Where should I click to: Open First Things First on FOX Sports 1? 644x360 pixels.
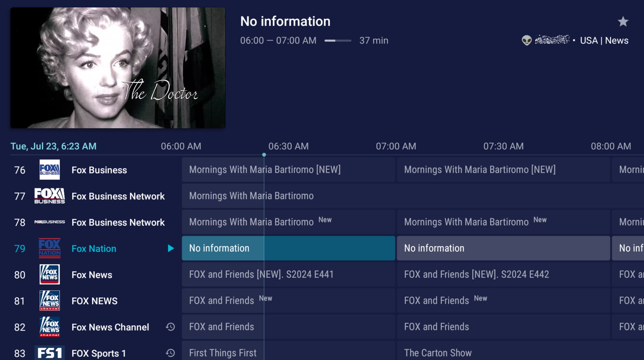[288, 351]
